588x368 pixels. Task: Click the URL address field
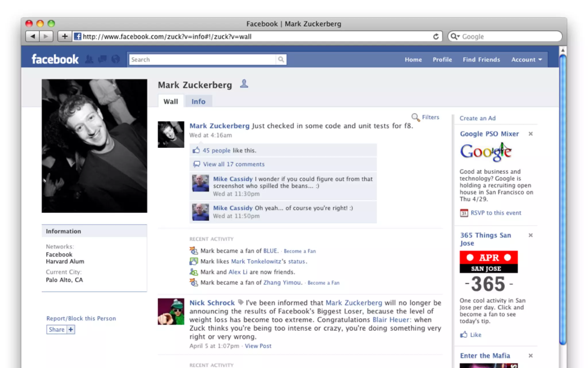click(x=257, y=37)
